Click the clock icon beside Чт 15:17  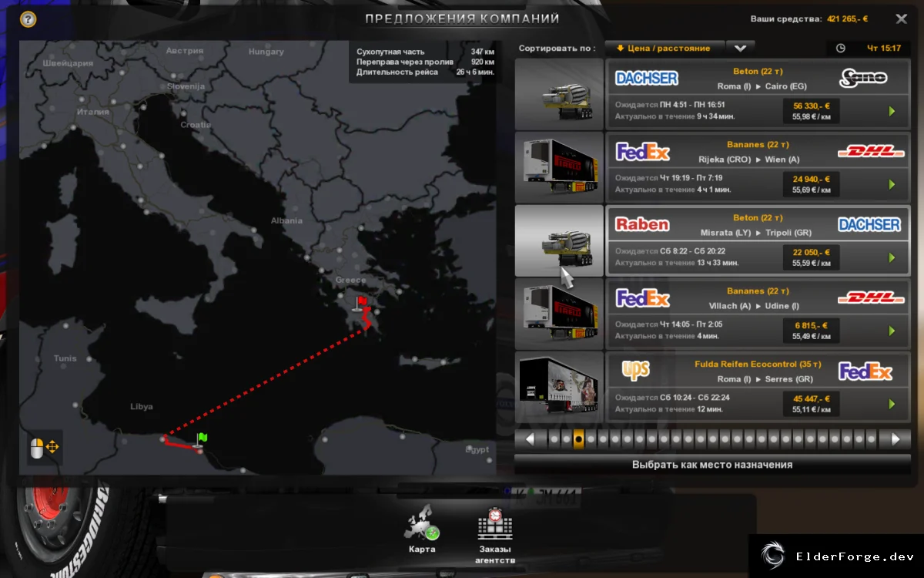point(840,48)
